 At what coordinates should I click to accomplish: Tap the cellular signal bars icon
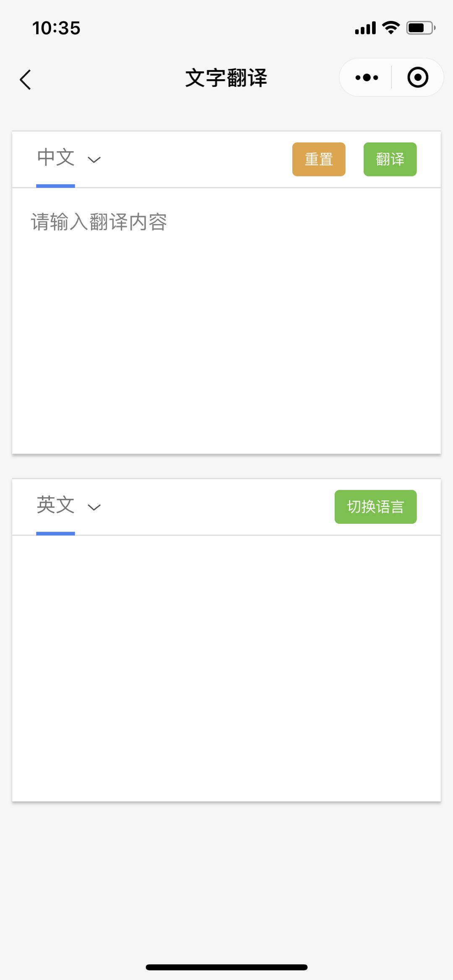tap(365, 28)
